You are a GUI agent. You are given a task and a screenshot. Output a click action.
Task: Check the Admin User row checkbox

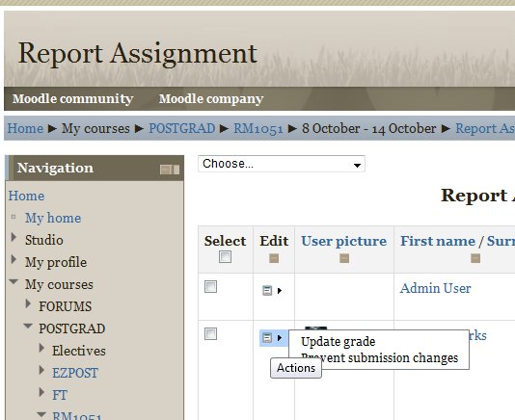(x=210, y=286)
